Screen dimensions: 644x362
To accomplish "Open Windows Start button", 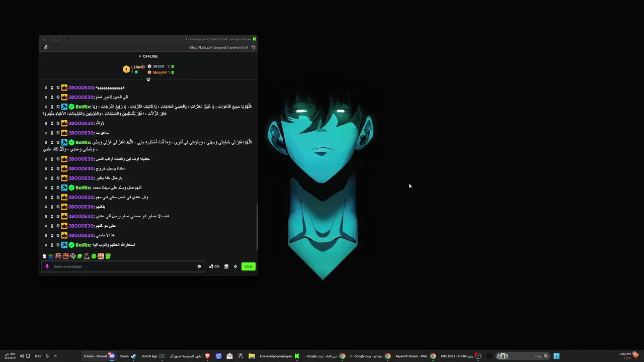I will coord(556,356).
